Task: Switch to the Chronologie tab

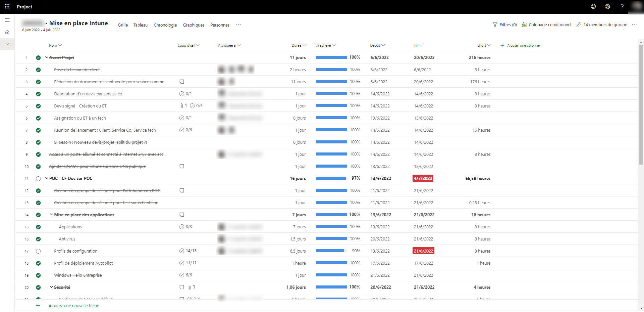Action: (165, 25)
